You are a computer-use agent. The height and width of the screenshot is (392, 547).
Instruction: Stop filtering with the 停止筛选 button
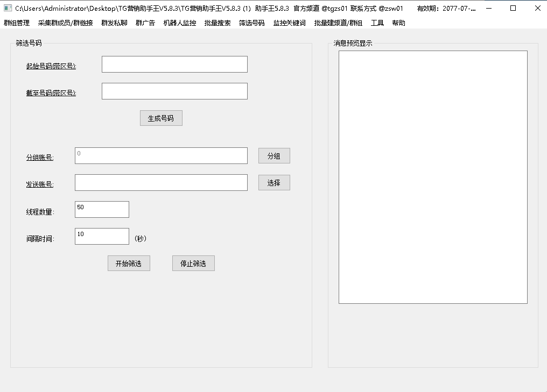[193, 263]
